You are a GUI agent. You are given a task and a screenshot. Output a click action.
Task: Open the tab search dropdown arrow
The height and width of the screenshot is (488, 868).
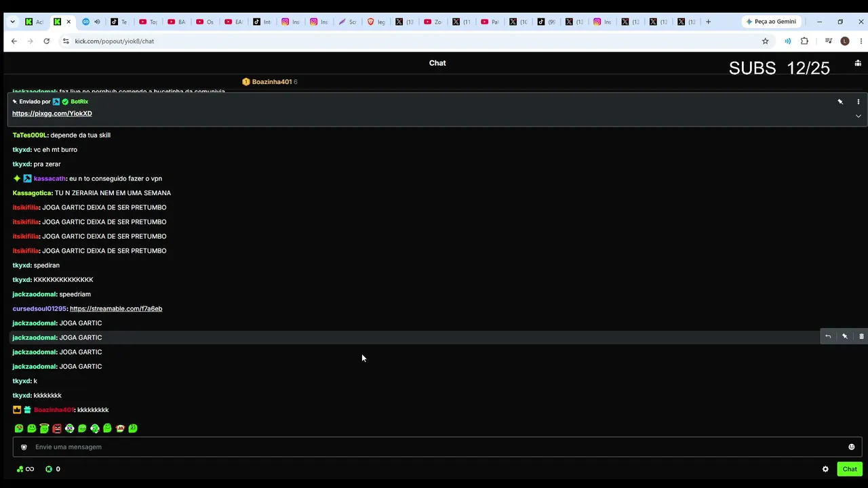coord(12,22)
